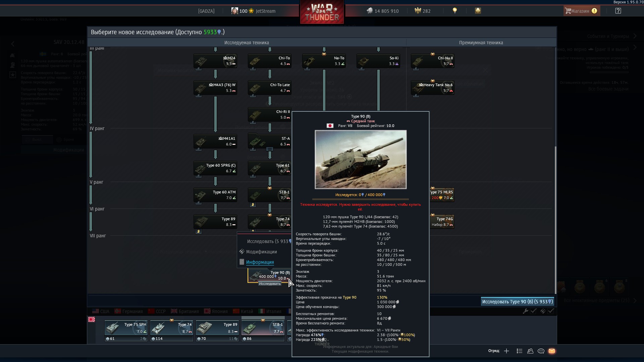
Task: Click the War Thunder logo
Action: (322, 12)
